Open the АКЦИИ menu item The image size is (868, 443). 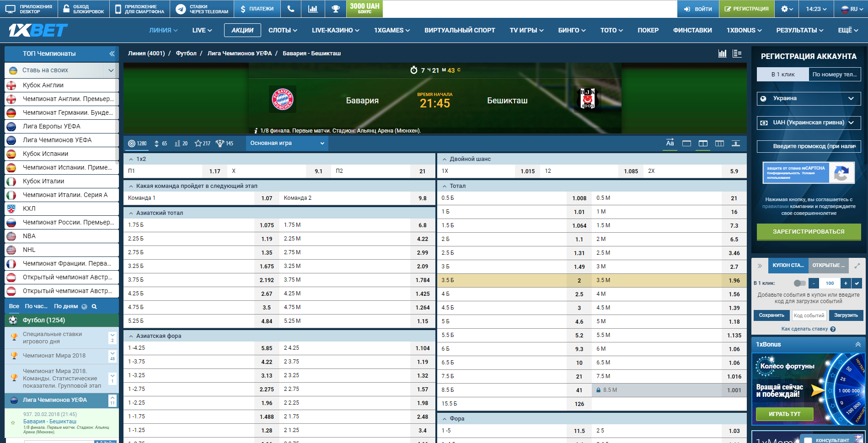[x=242, y=30]
